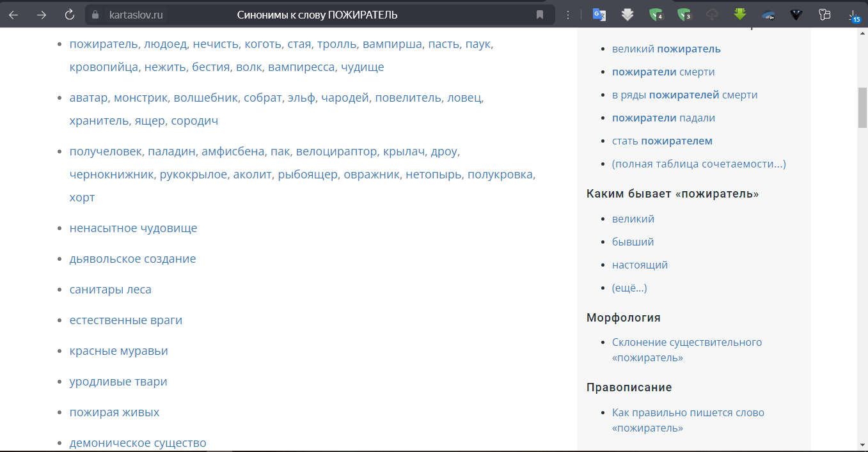Image resolution: width=868 pixels, height=452 pixels.
Task: Click the green download arrow extension
Action: tap(740, 15)
